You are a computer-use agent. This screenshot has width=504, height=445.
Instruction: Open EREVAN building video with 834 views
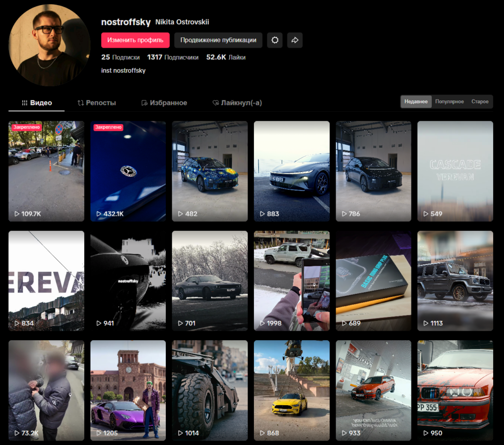tap(46, 281)
